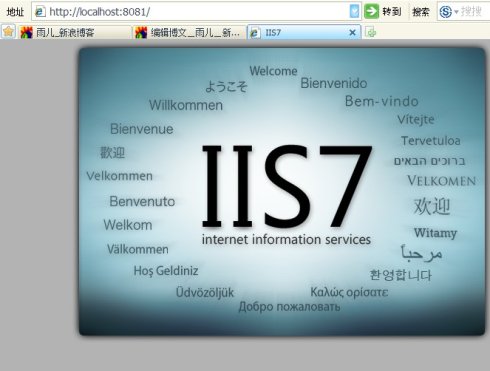
Task: Select the IIS7 tab
Action: 304,32
